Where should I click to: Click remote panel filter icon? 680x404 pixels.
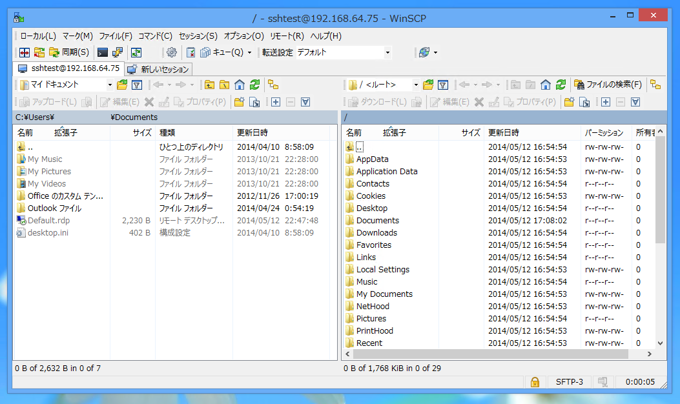coord(443,85)
